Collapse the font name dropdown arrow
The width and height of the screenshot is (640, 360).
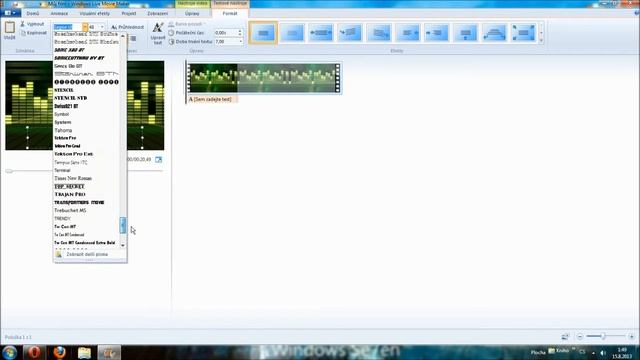pyautogui.click(x=85, y=27)
